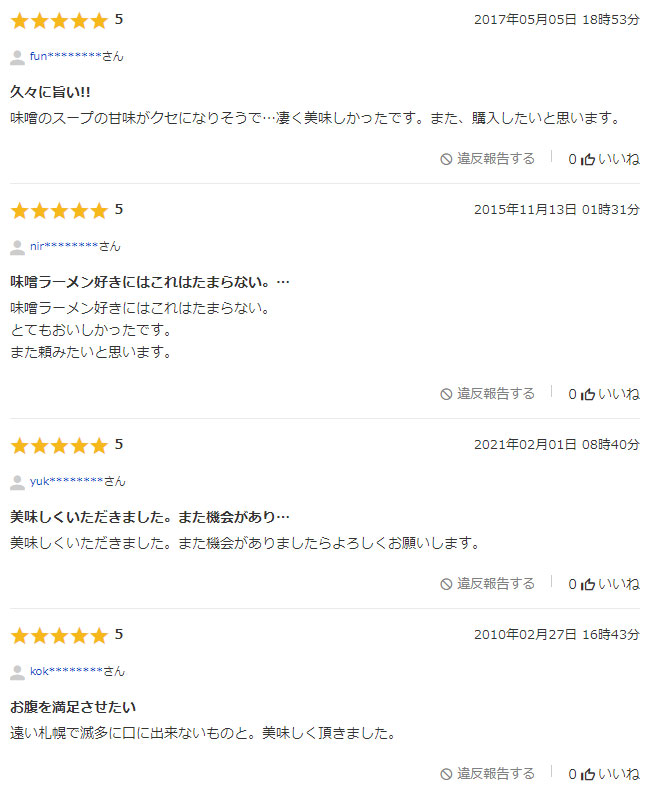Image resolution: width=656 pixels, height=795 pixels.
Task: Click thumbs-up on nir******** review
Action: [x=588, y=394]
